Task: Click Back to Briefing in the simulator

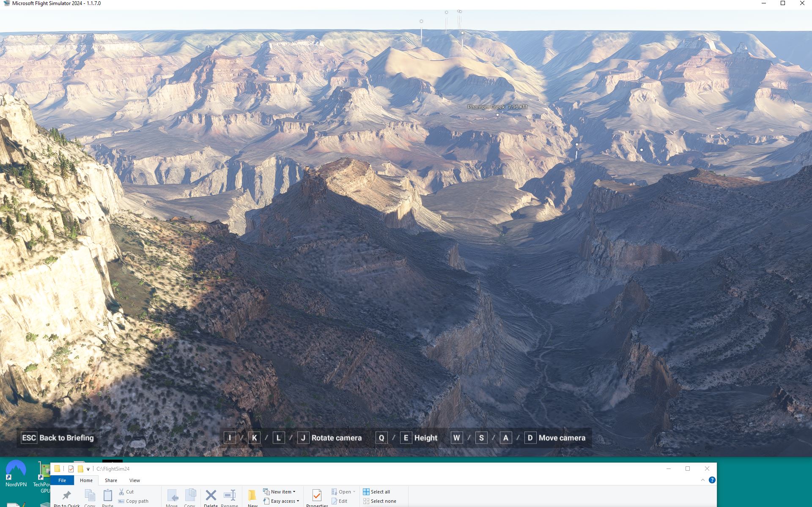Action: [x=58, y=438]
